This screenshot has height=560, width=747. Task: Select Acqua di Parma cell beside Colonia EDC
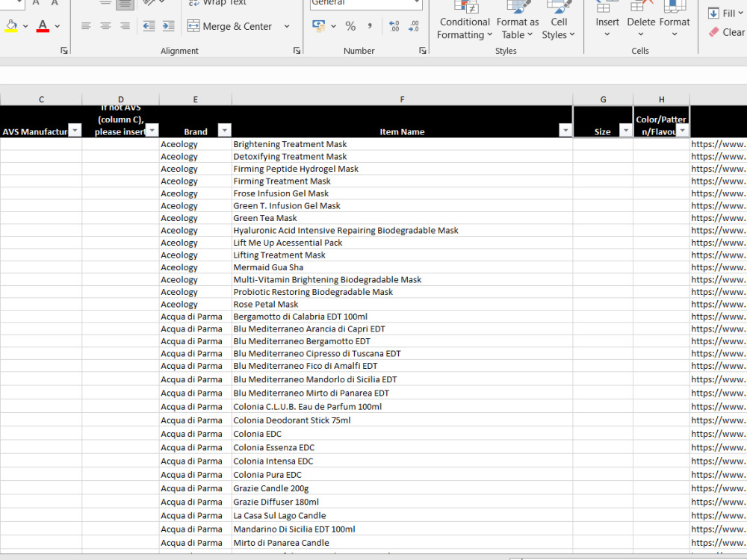pos(195,435)
